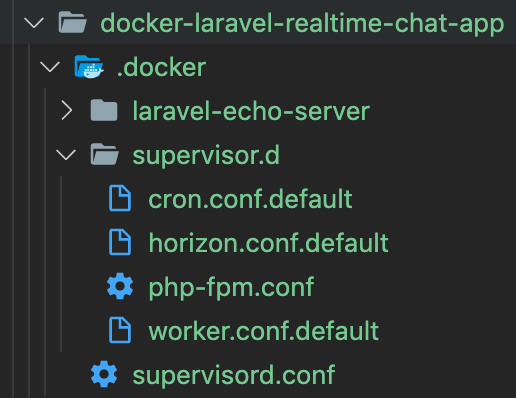Click the gear icon beside php-fpm.conf
This screenshot has height=398, width=516.
click(120, 286)
